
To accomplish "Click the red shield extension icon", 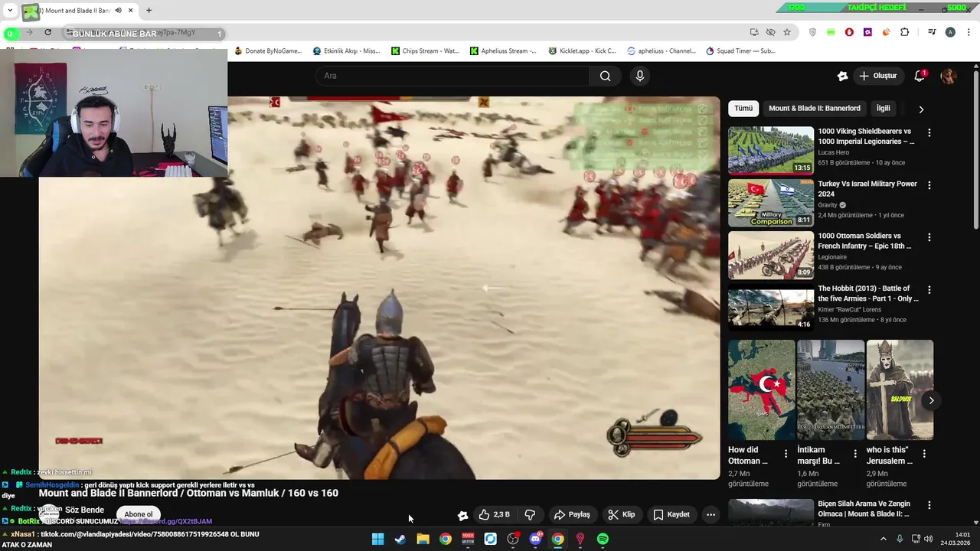I will point(849,32).
